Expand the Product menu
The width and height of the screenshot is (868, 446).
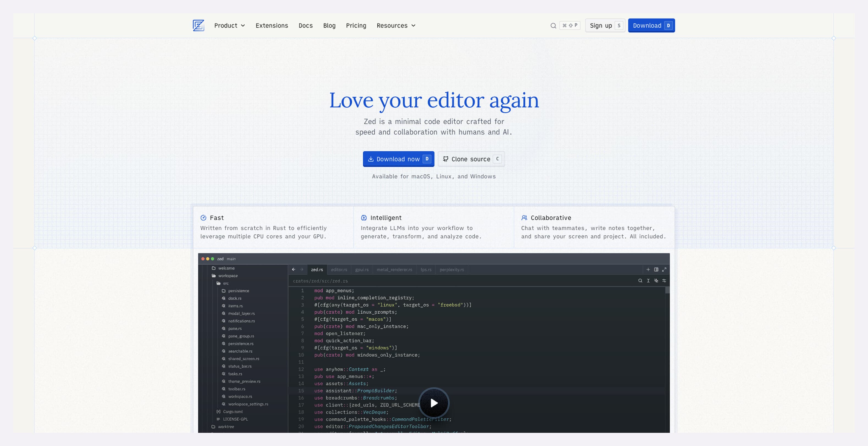point(230,26)
